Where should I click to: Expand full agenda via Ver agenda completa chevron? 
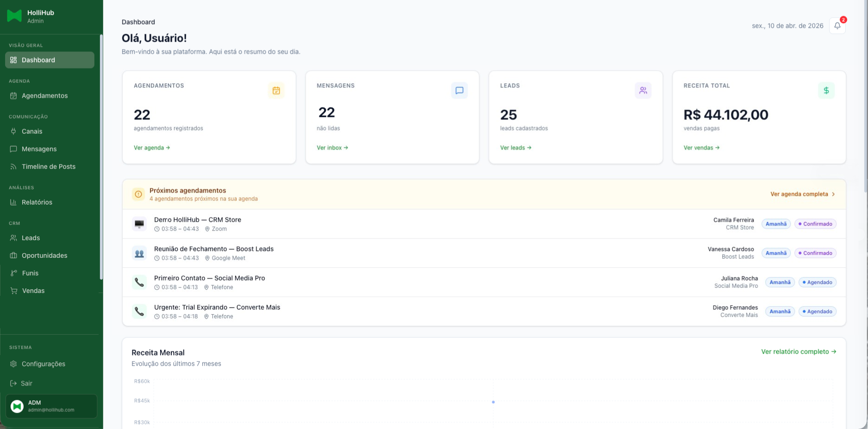click(833, 194)
